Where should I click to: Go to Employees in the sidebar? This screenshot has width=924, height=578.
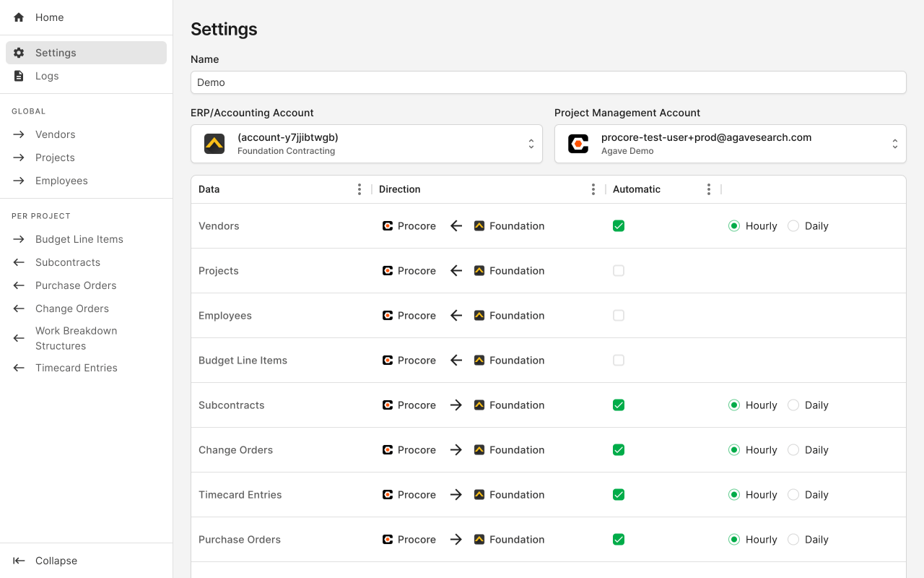pyautogui.click(x=87, y=181)
